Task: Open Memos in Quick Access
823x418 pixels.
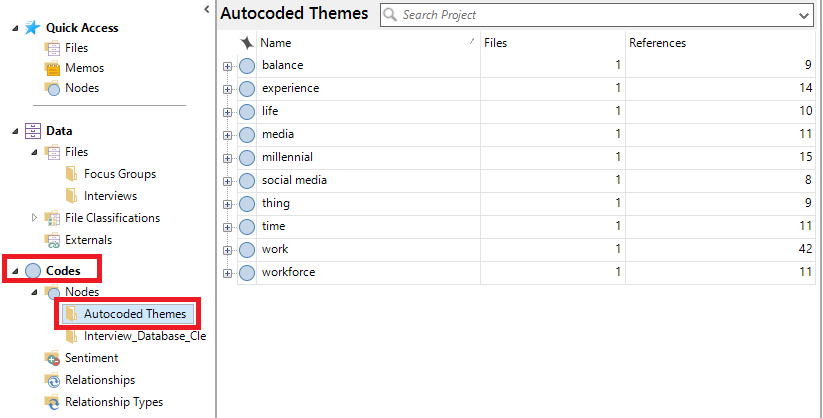Action: pyautogui.click(x=85, y=68)
